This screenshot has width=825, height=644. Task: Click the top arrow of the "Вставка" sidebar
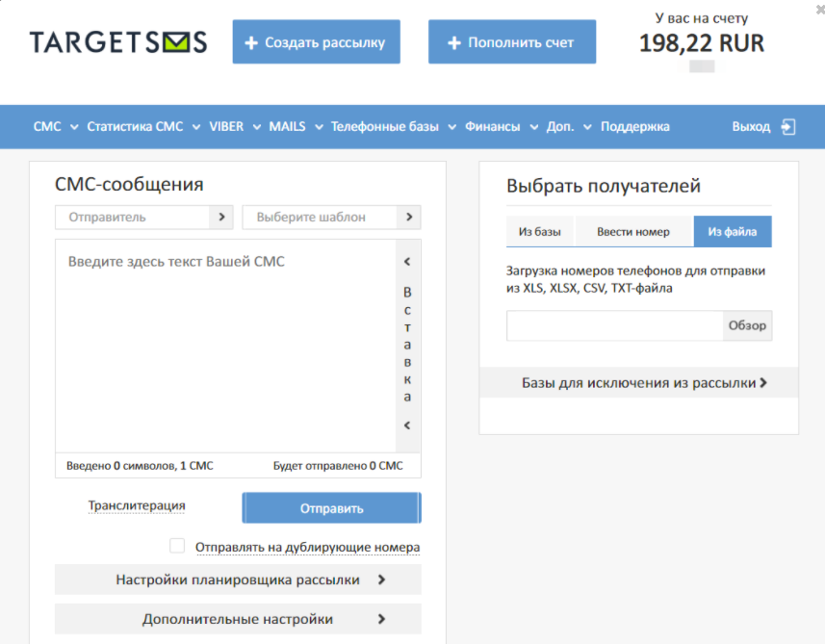click(406, 260)
